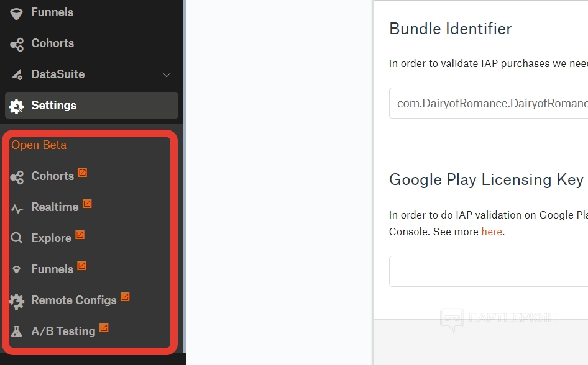This screenshot has height=365, width=588.
Task: Open Realtime under Open Beta
Action: click(55, 207)
